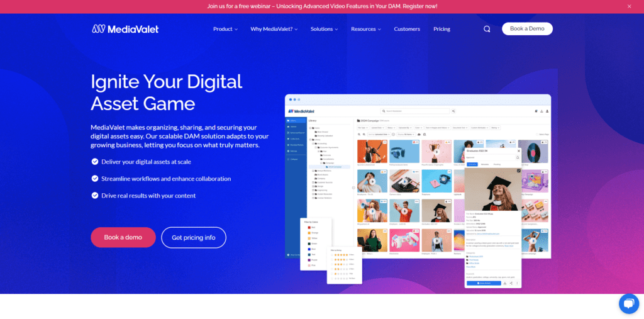This screenshot has width=644, height=319.
Task: Check the five-star rating filter checkbox
Action: (333, 255)
